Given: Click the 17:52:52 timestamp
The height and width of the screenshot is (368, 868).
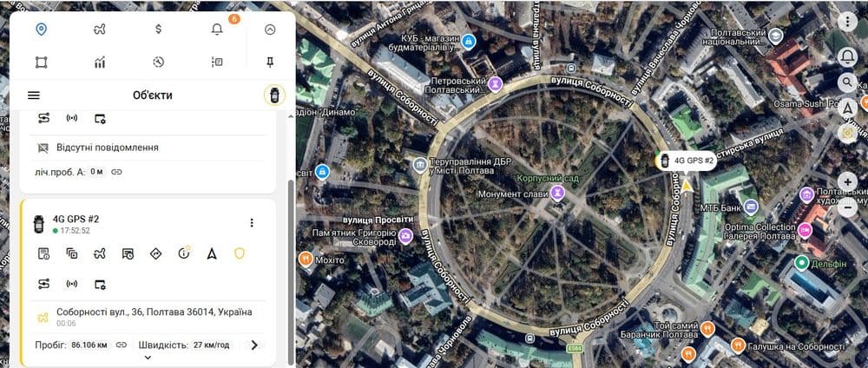Looking at the screenshot, I should (76, 231).
